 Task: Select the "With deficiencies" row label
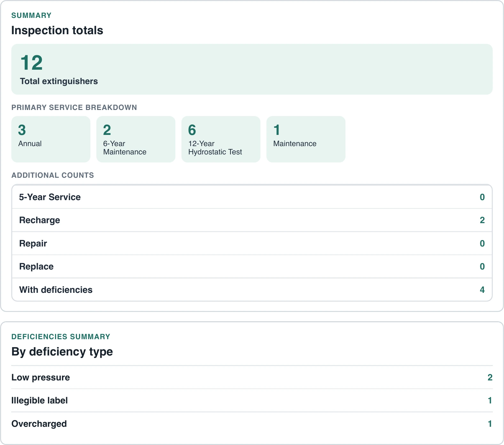tap(56, 290)
